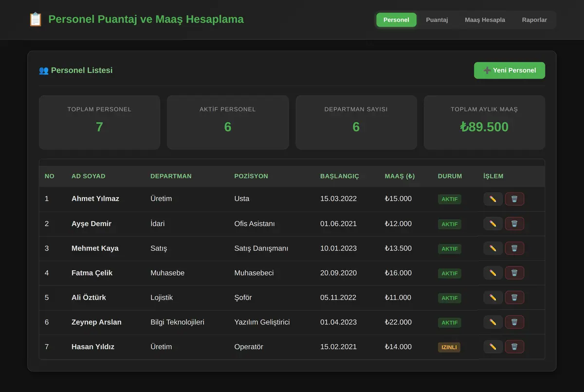
Task: Select the edit pencil for Ali Öztürk
Action: pyautogui.click(x=493, y=297)
